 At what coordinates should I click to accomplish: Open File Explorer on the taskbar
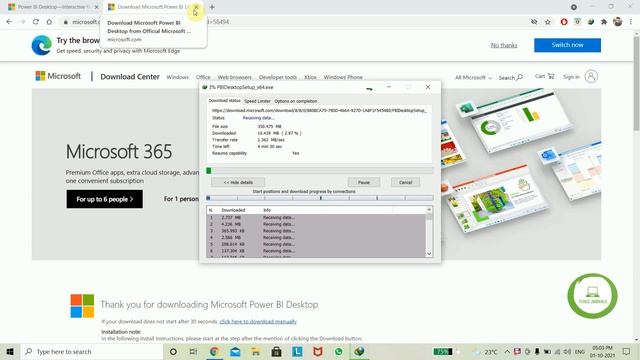pyautogui.click(x=256, y=351)
